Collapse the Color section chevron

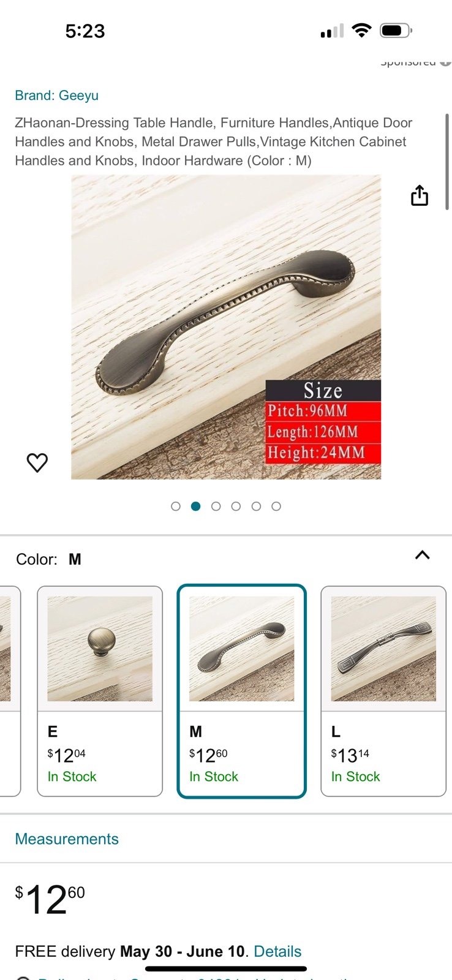[423, 555]
